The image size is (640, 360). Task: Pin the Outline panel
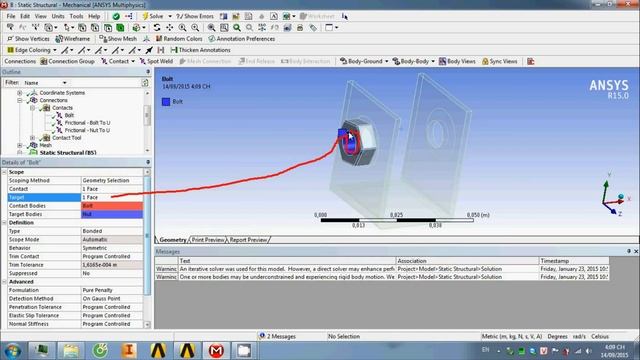point(148,72)
